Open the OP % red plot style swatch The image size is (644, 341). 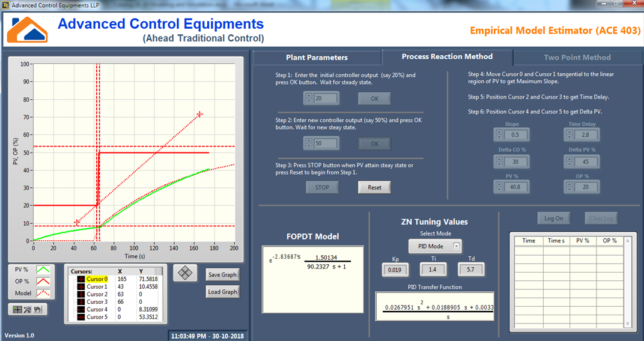(x=43, y=282)
